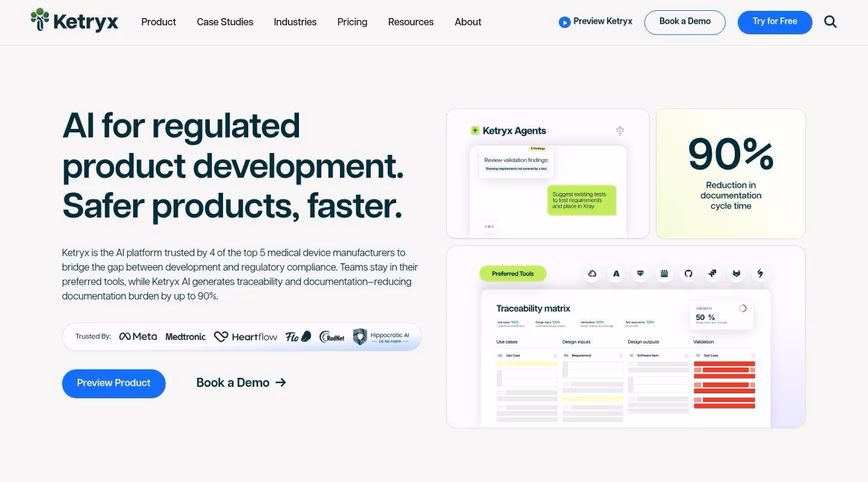
Task: Click the castle-shaped tool icon
Action: click(664, 273)
